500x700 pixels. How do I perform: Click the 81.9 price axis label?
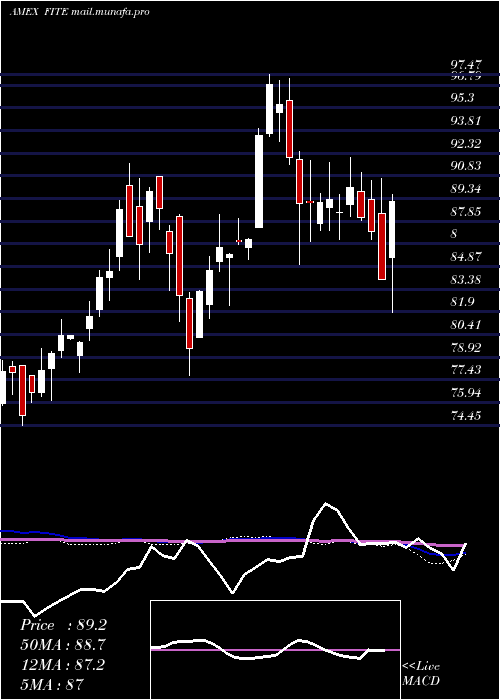pyautogui.click(x=462, y=302)
